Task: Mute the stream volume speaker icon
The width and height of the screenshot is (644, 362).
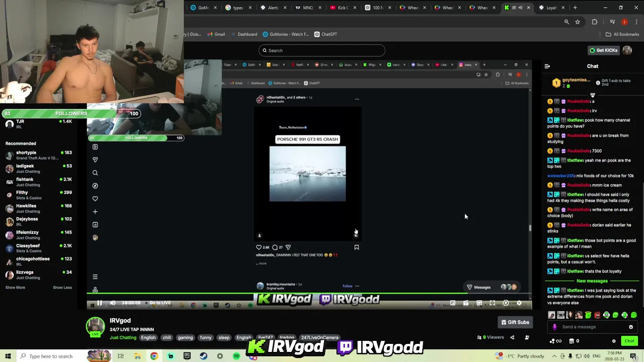Action: tap(113, 303)
